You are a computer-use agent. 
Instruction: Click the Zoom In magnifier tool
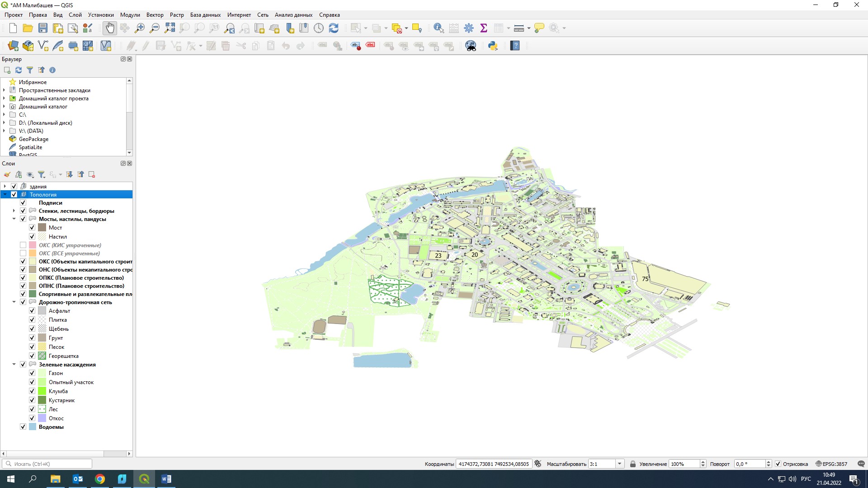pos(140,28)
